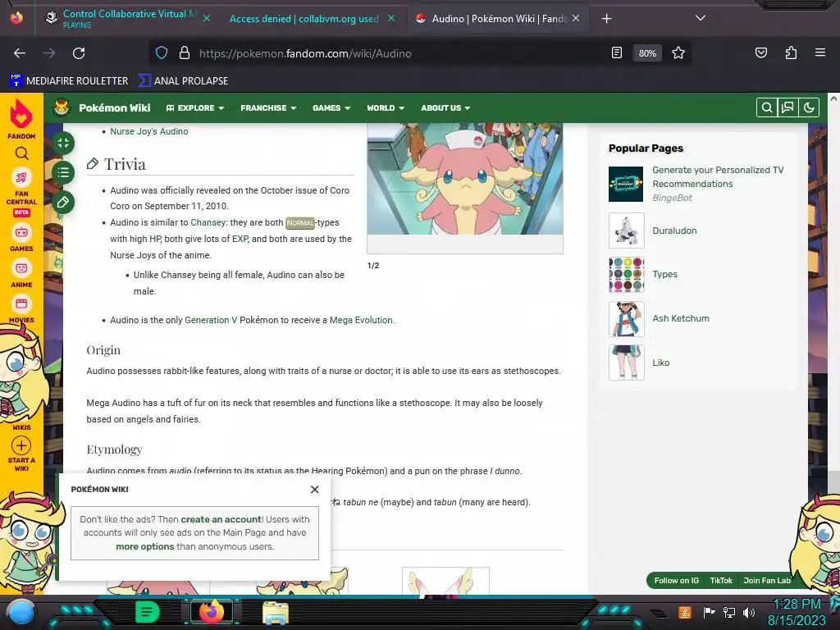840x630 pixels.
Task: Open the table of contents round button
Action: click(x=63, y=172)
